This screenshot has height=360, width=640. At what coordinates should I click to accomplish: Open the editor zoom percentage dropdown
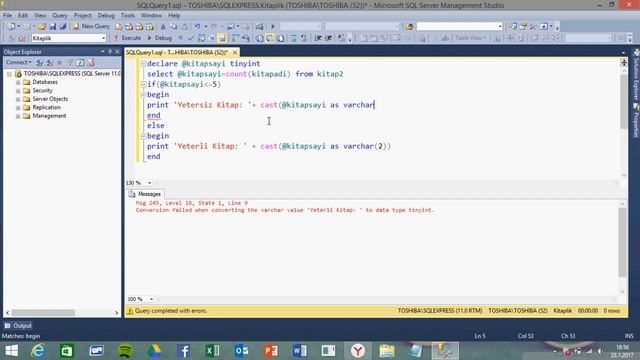click(149, 183)
